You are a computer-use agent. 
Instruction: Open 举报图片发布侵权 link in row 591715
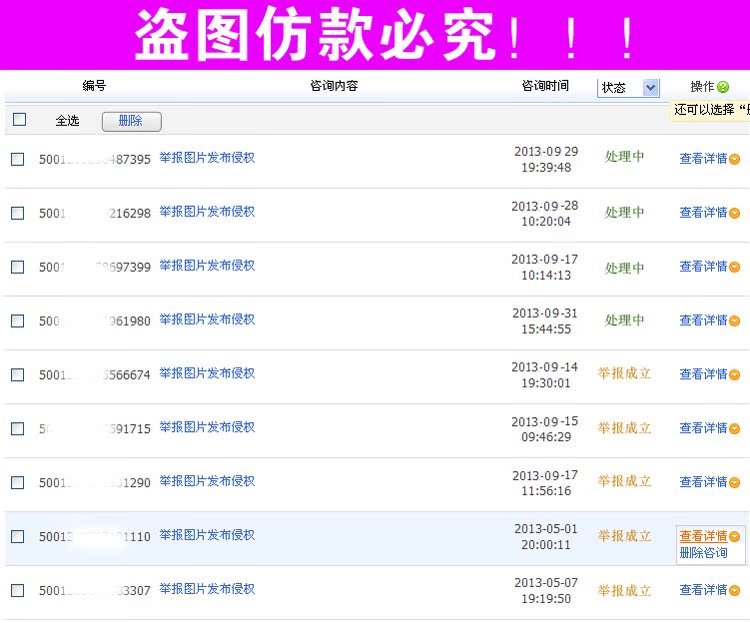click(x=207, y=427)
